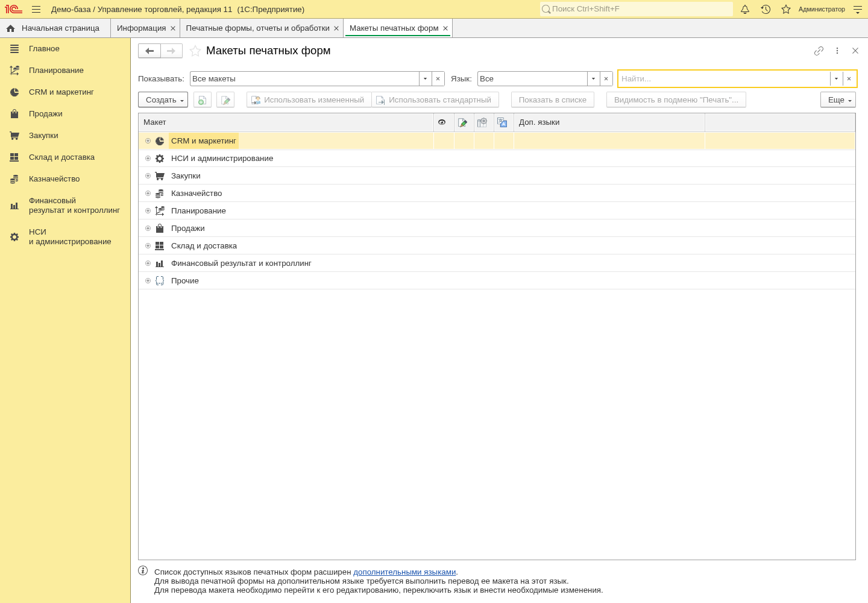Switch to the Начальная страница tab

[54, 28]
